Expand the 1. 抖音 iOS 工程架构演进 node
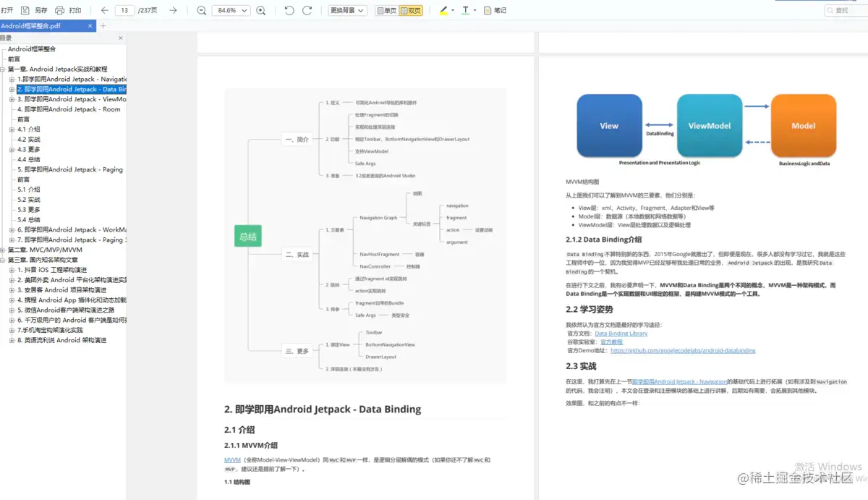 (12, 270)
